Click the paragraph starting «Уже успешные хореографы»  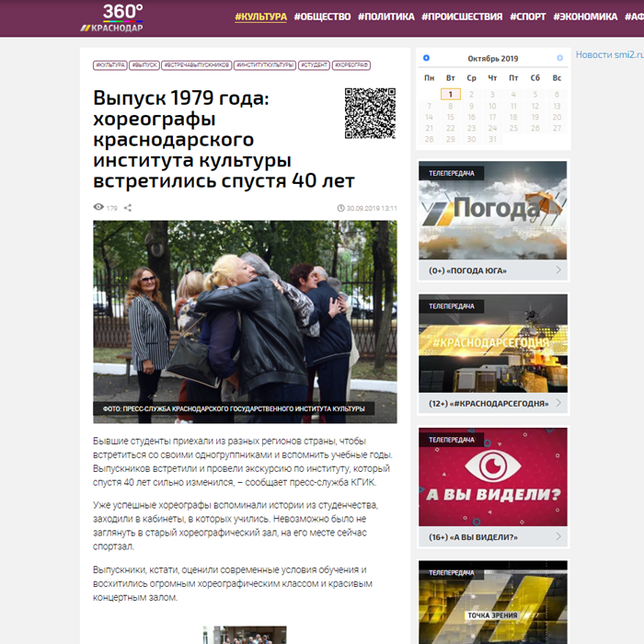pos(236,525)
